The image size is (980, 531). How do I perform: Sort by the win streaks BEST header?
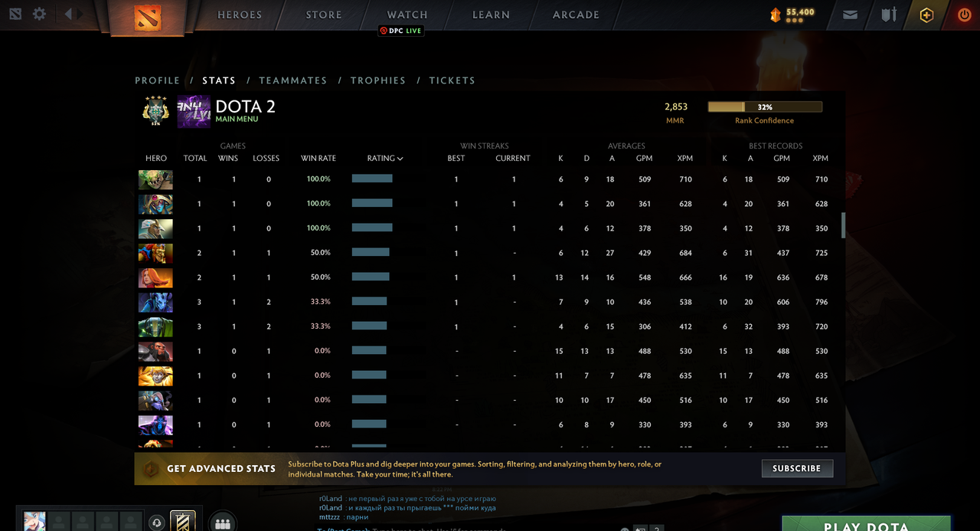click(456, 159)
